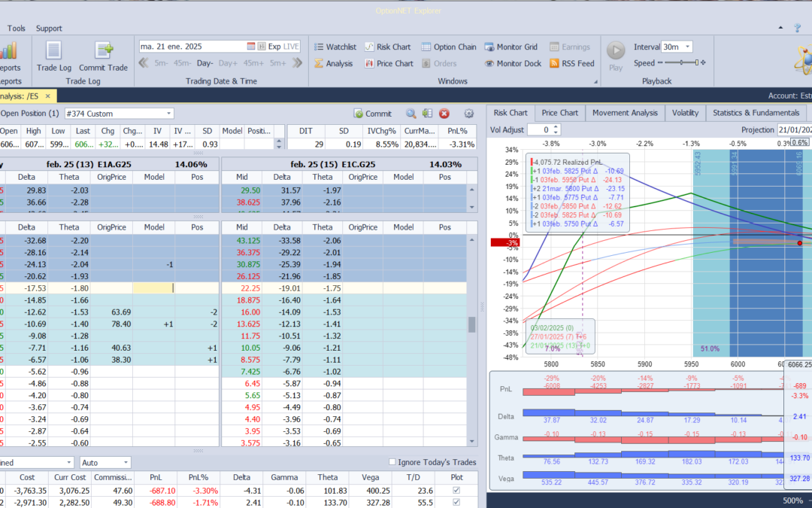Increase the Vol Adjust stepper
This screenshot has width=812, height=508.
(556, 127)
